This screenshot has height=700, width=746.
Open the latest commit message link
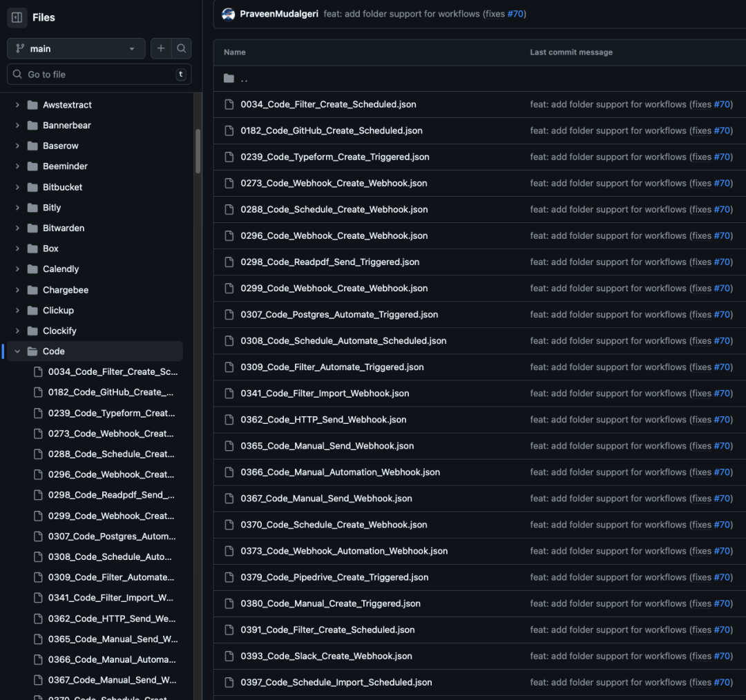pyautogui.click(x=403, y=14)
